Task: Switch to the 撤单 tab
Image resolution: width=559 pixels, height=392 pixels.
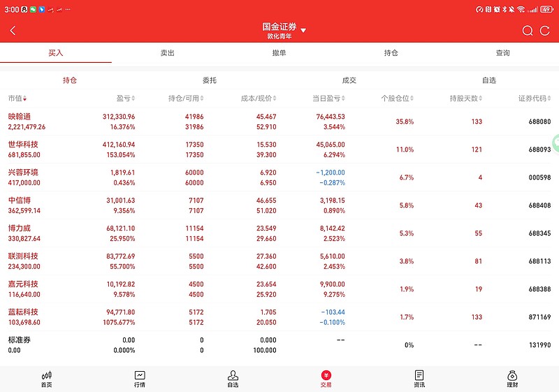Action: [x=279, y=53]
